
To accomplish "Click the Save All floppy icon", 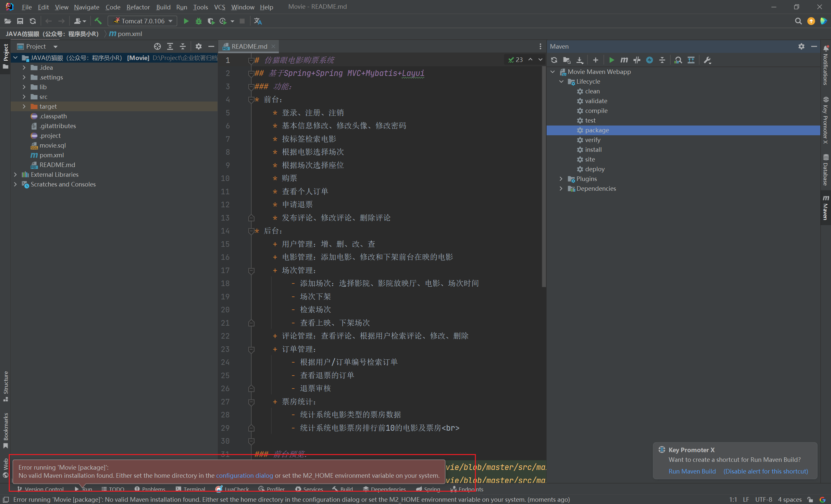I will click(20, 21).
